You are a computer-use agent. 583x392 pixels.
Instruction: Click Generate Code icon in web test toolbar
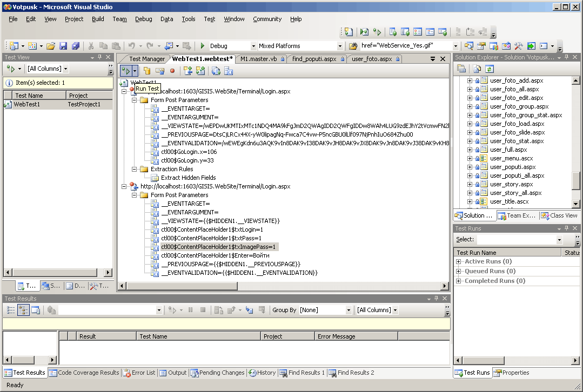click(216, 71)
